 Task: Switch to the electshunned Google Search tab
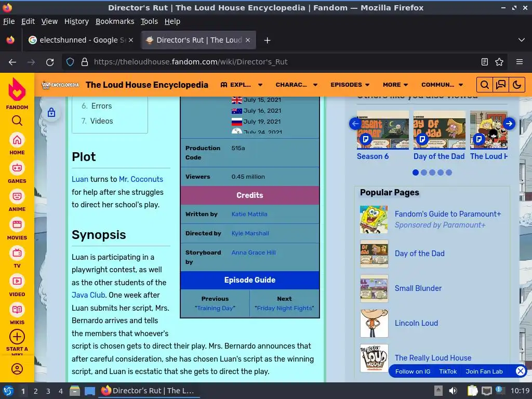pos(81,40)
